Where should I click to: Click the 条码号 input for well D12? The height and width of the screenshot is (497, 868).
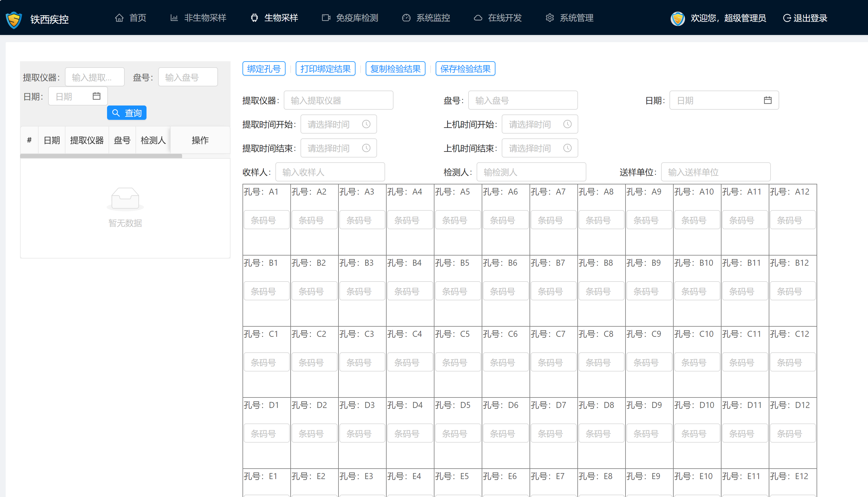coord(793,433)
